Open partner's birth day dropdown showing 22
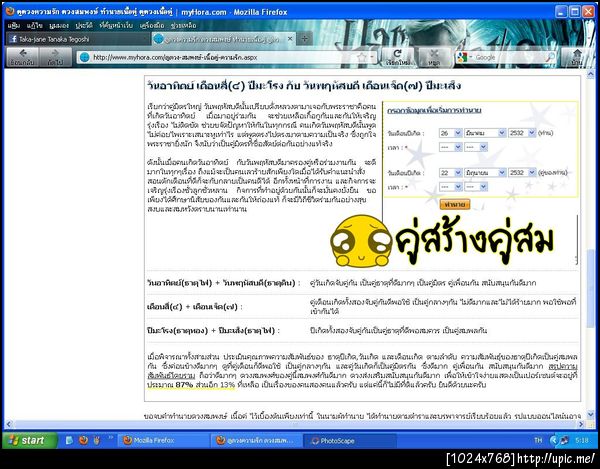This screenshot has height=469, width=600. click(450, 173)
